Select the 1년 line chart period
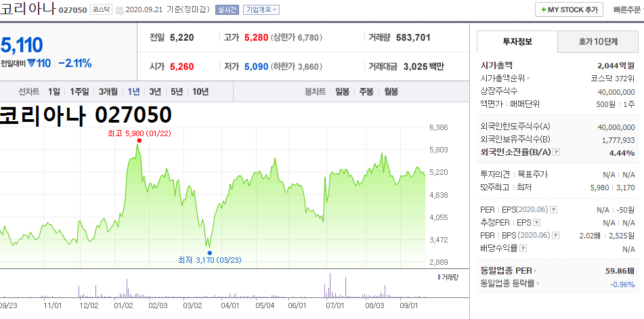This screenshot has height=319, width=644. [133, 91]
